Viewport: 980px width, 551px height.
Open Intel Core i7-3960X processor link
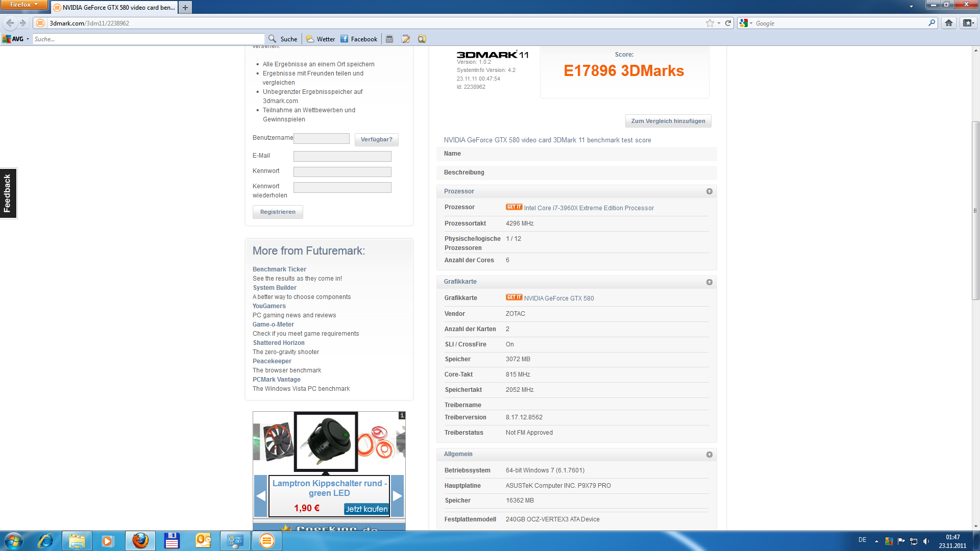click(x=589, y=208)
